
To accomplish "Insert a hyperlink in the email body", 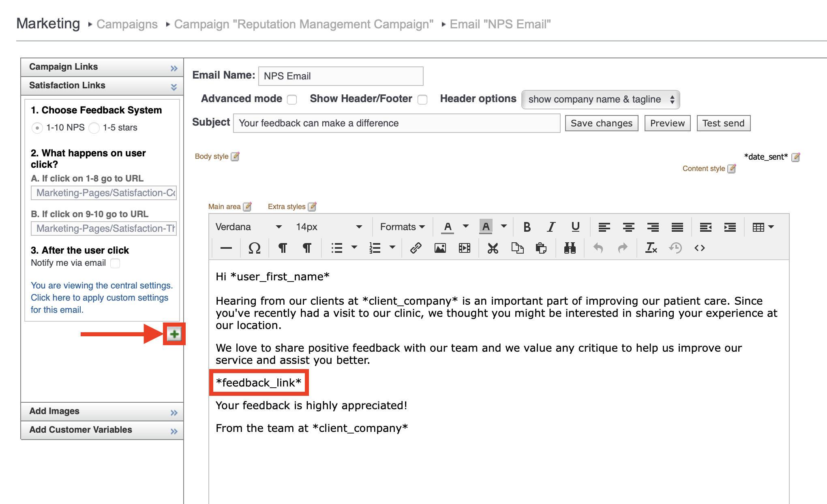I will (x=416, y=248).
